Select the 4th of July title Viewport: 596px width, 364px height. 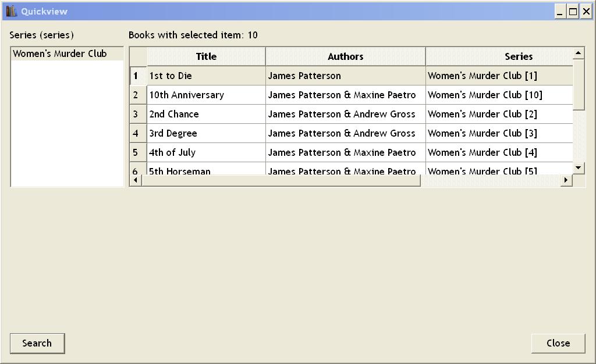(x=172, y=152)
